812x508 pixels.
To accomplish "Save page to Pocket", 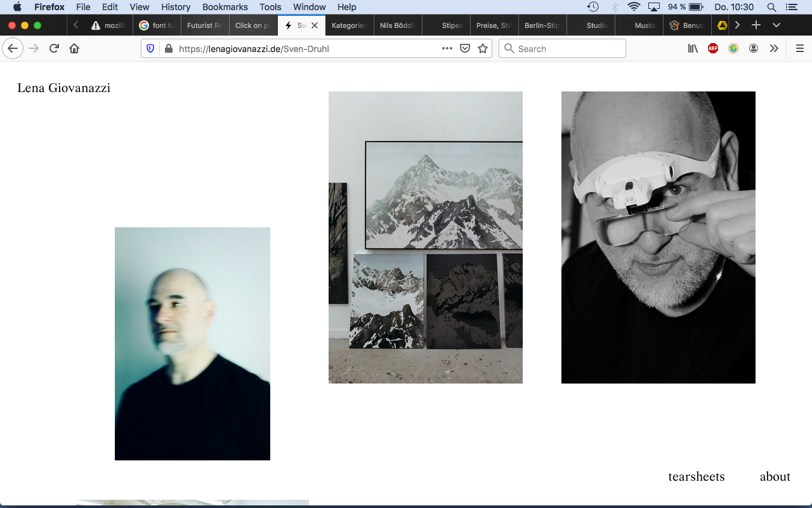I will (465, 48).
